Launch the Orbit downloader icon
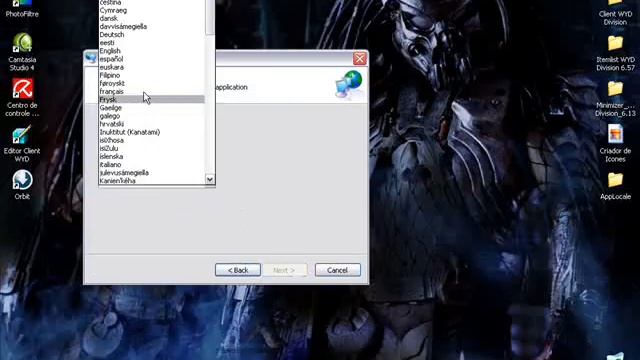 pyautogui.click(x=22, y=185)
